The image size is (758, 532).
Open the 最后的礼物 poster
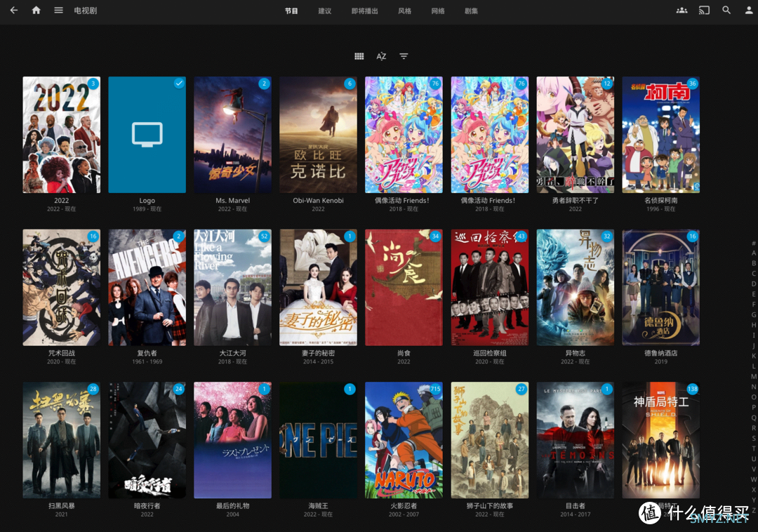(232, 440)
